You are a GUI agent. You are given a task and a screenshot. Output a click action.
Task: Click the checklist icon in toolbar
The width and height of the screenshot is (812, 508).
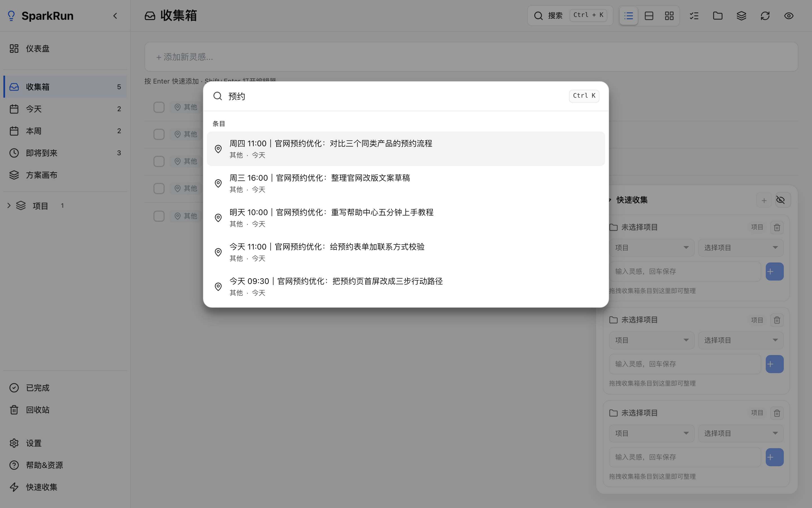694,16
